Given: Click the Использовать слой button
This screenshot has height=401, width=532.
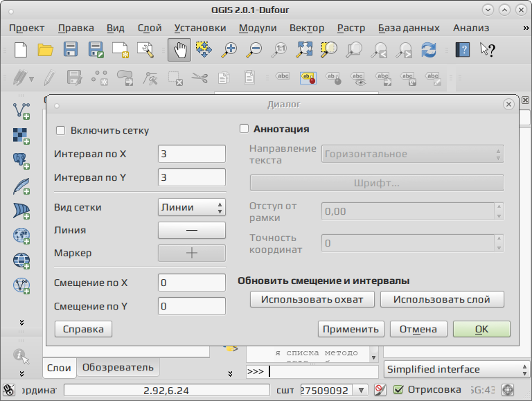Looking at the screenshot, I should click(442, 300).
